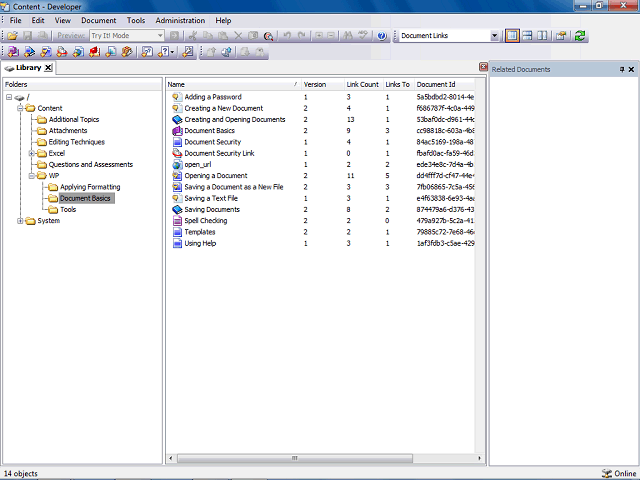Click the ABC spell check icon
640x480 pixels.
tap(362, 36)
